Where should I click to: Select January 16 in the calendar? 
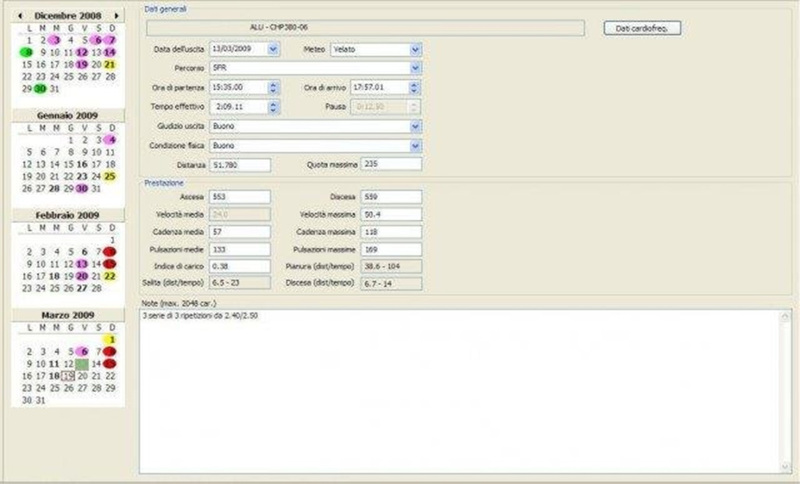point(82,164)
